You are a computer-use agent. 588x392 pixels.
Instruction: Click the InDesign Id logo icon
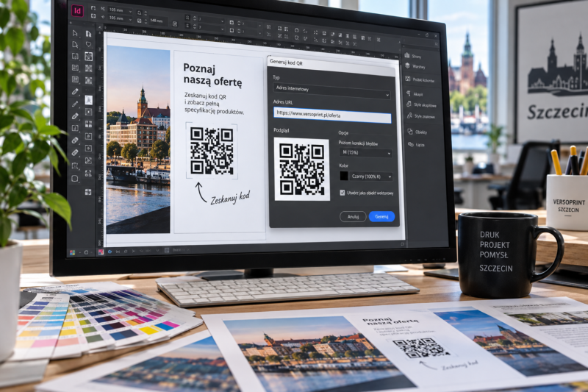point(77,11)
